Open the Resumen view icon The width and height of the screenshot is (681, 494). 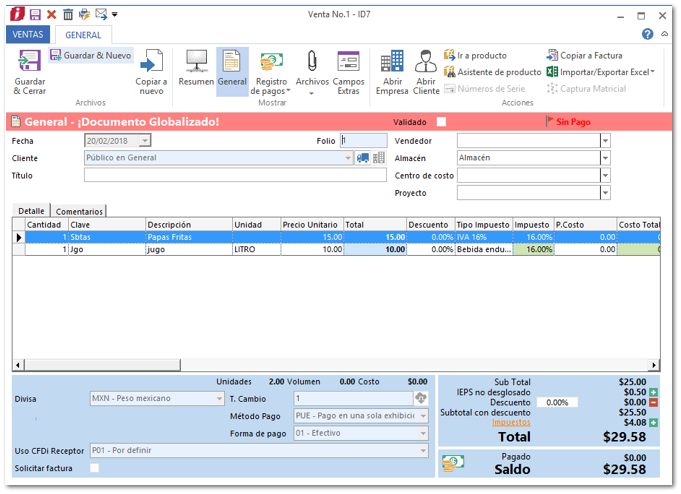pos(196,62)
